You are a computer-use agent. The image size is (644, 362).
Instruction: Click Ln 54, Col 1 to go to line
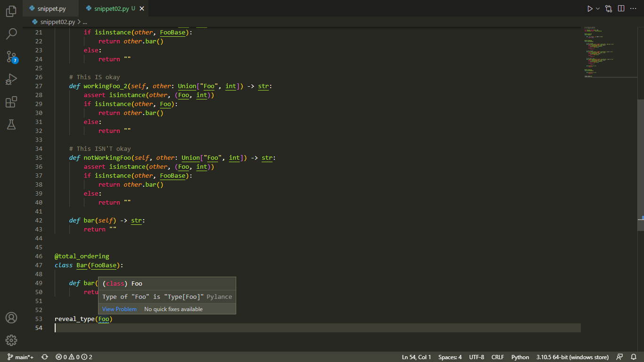(x=416, y=357)
